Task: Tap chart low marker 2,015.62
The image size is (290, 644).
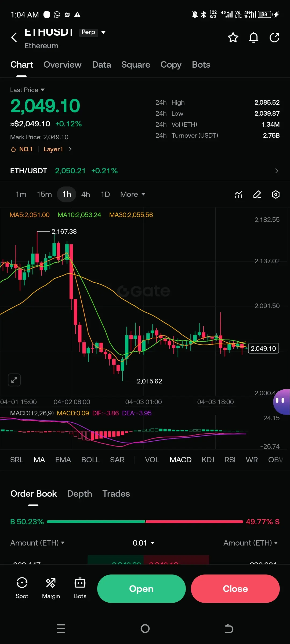Action: click(x=149, y=381)
